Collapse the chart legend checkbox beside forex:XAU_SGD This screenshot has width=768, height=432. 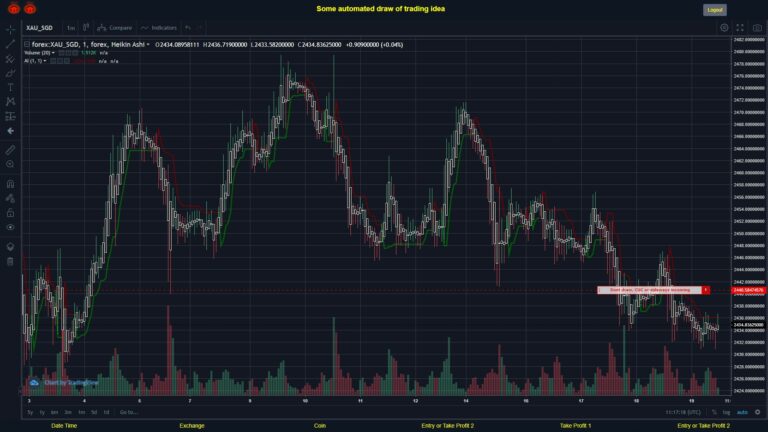tap(27, 45)
